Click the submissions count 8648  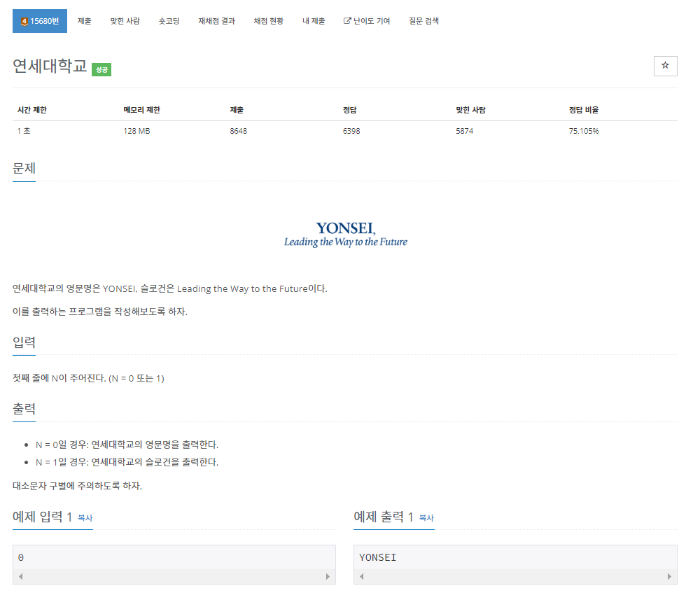click(x=239, y=131)
